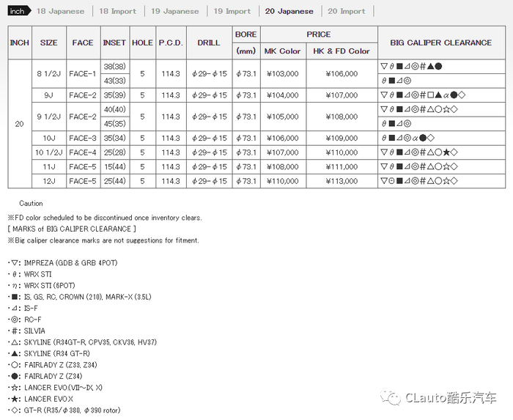Screen dimensions: 513x420
Task: Switch to the 19 Import tab
Action: pos(232,11)
